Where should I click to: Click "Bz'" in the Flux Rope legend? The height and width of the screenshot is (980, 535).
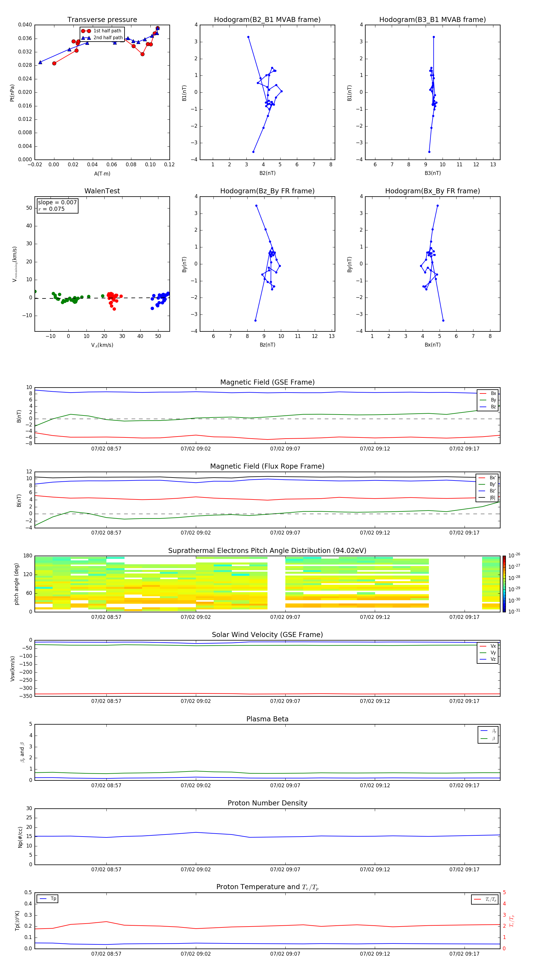[x=487, y=491]
